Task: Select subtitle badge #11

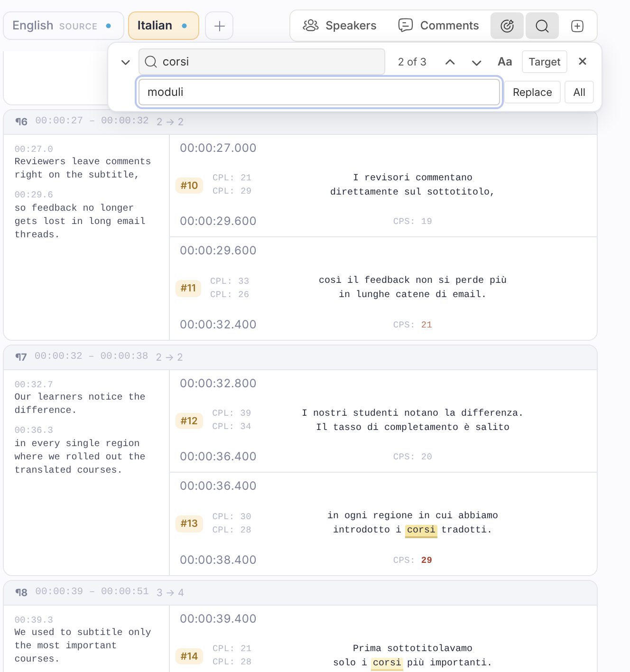Action: pos(188,288)
